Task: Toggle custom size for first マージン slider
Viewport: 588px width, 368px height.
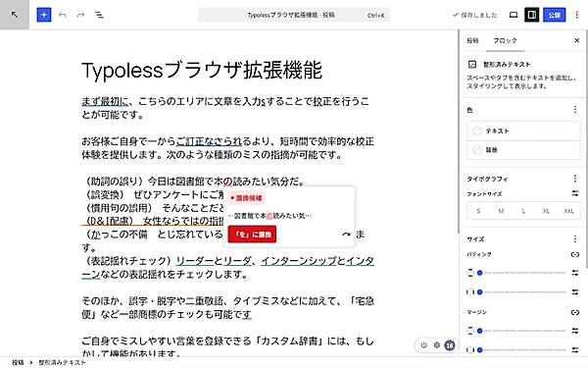Action: (x=575, y=331)
